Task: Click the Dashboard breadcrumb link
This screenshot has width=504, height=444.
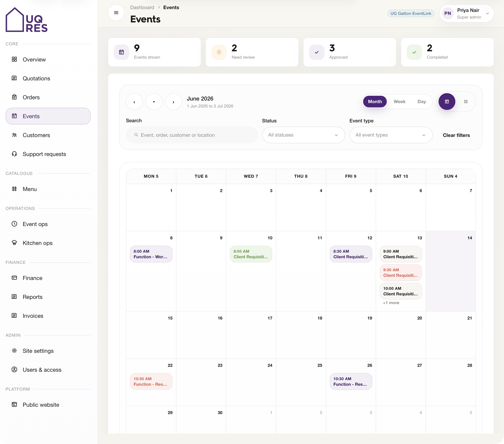Action: (142, 7)
